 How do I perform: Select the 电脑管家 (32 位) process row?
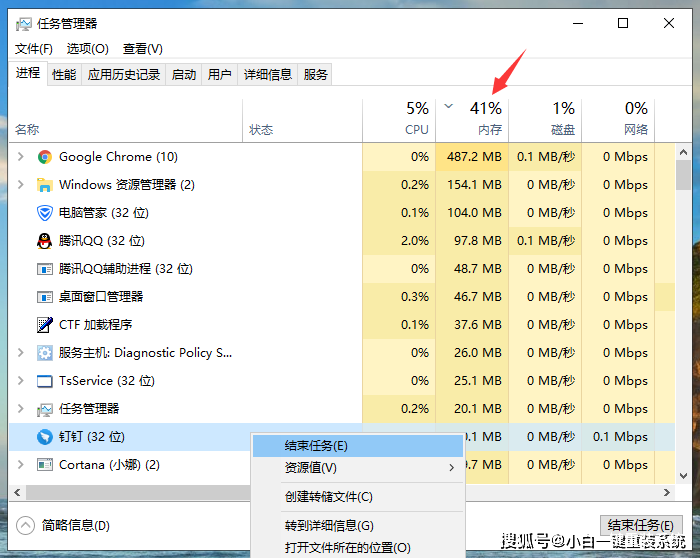(342, 213)
